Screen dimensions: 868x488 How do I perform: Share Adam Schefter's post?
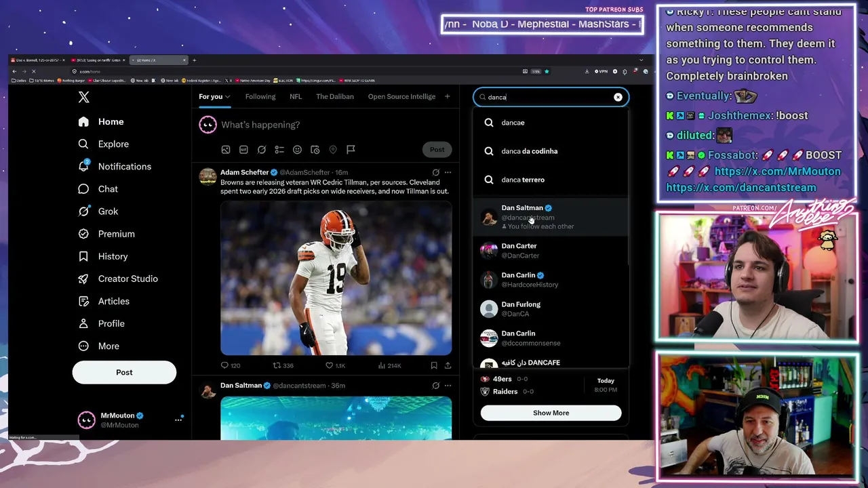(448, 365)
